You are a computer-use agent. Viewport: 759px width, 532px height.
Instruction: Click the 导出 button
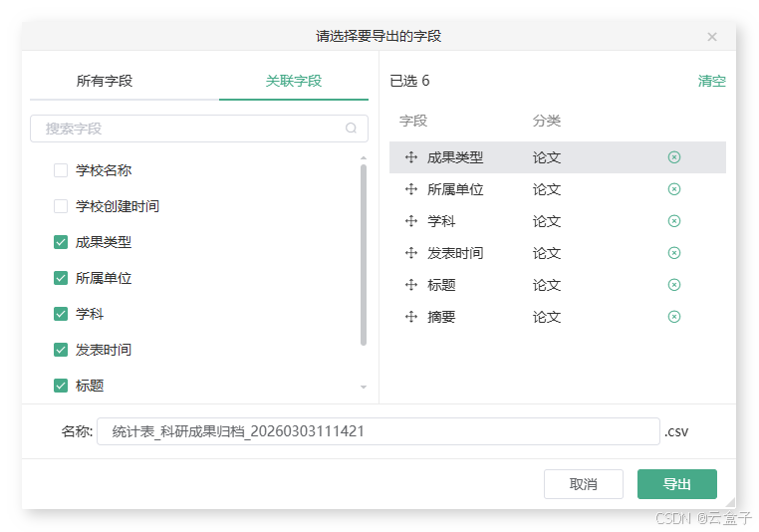[x=676, y=484]
